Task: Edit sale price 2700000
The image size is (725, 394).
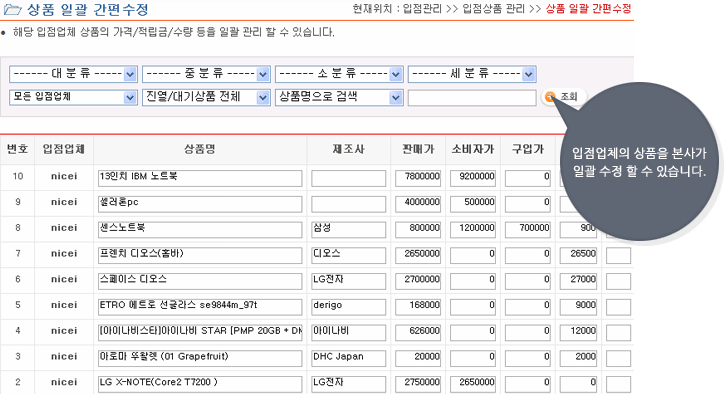Action: [418, 281]
